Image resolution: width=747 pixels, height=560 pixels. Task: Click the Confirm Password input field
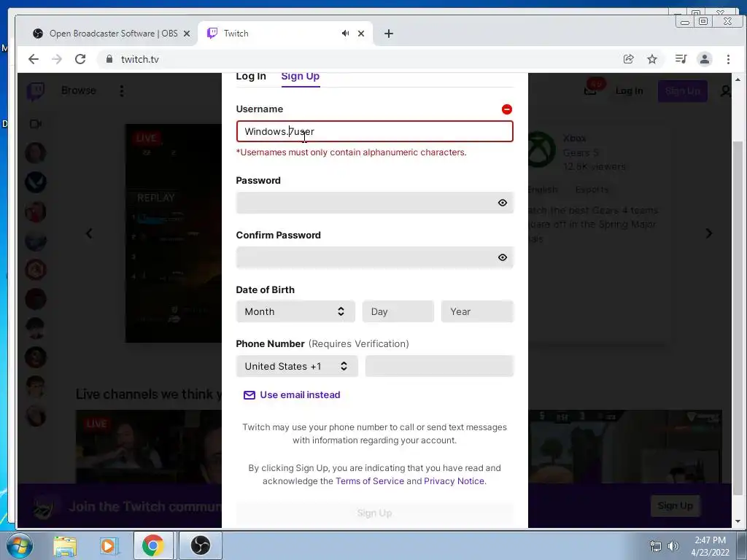tap(374, 257)
